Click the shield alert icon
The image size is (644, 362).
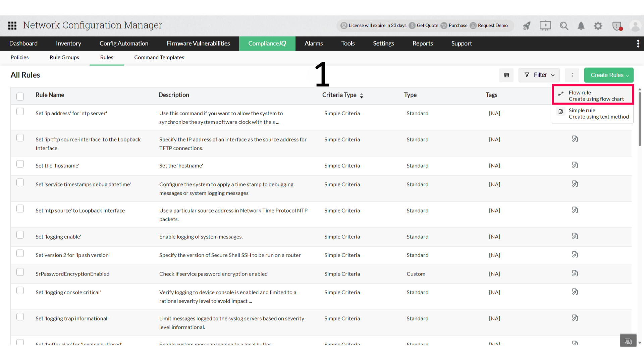[x=617, y=26]
